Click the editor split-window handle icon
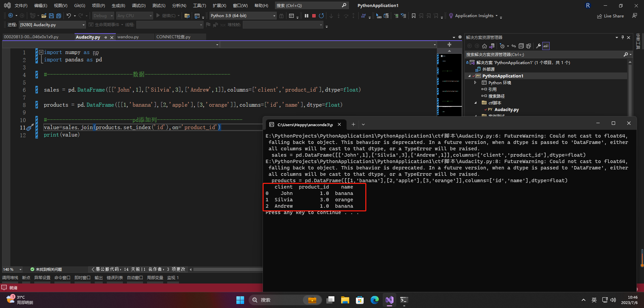644x308 pixels. coord(449,45)
